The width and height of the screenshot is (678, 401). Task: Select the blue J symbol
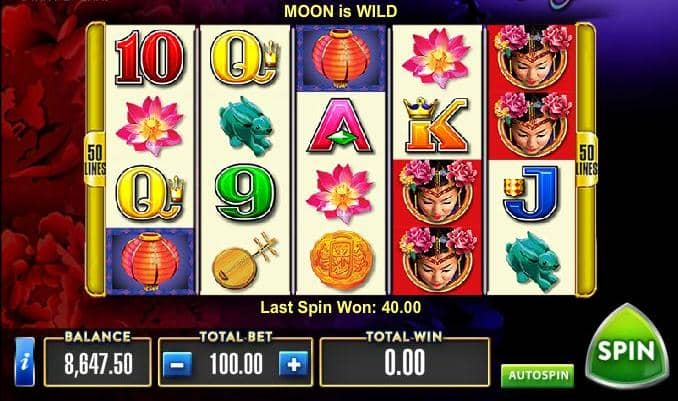pyautogui.click(x=531, y=193)
